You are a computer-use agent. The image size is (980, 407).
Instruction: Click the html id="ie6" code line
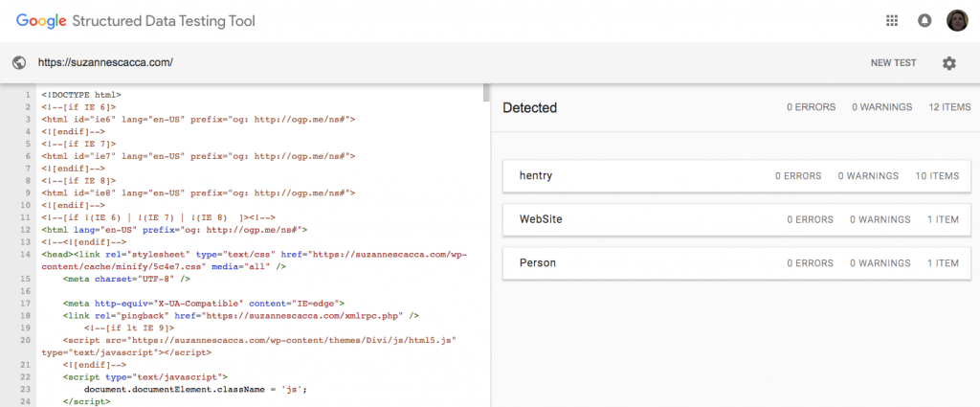pos(198,120)
